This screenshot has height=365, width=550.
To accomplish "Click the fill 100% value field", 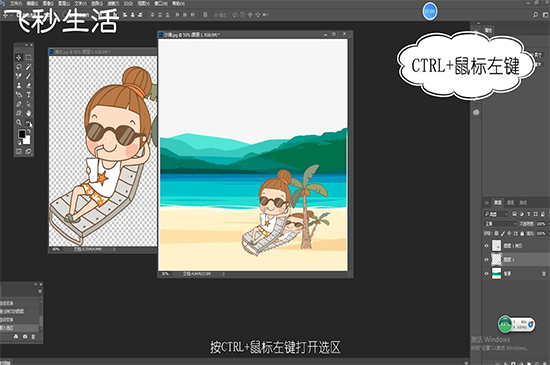I will pyautogui.click(x=541, y=234).
